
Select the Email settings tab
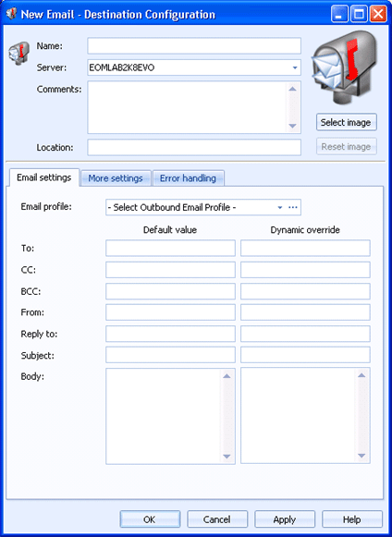44,177
